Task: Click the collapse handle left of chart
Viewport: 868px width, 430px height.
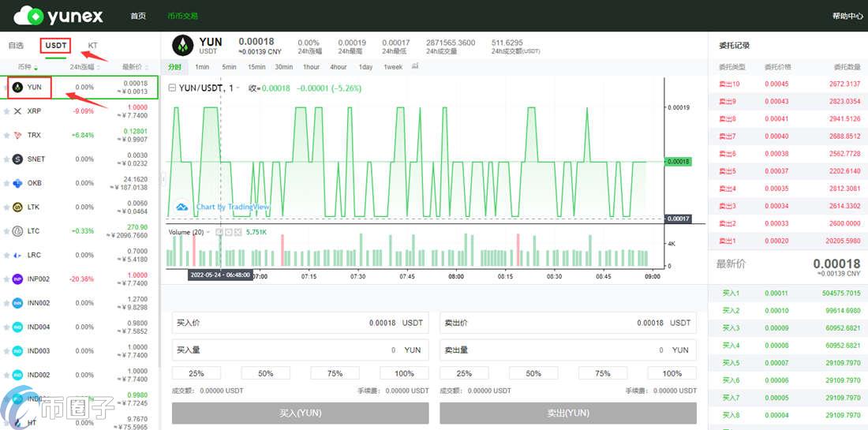Action: click(x=164, y=179)
